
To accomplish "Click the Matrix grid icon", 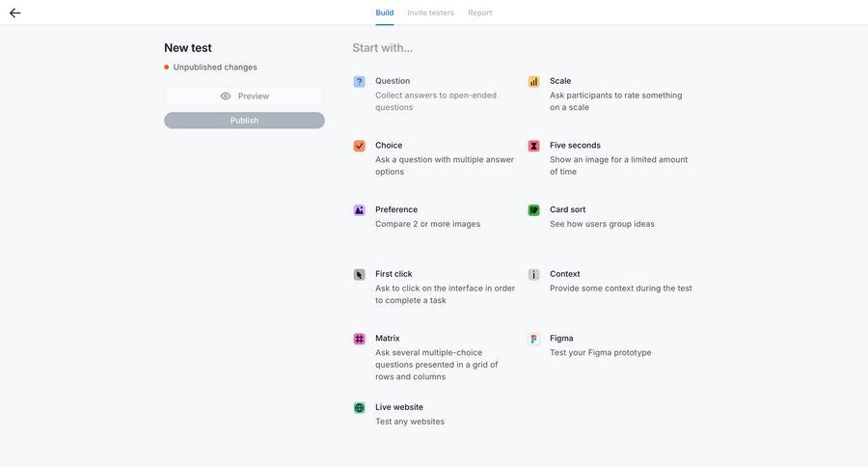I will tap(359, 340).
